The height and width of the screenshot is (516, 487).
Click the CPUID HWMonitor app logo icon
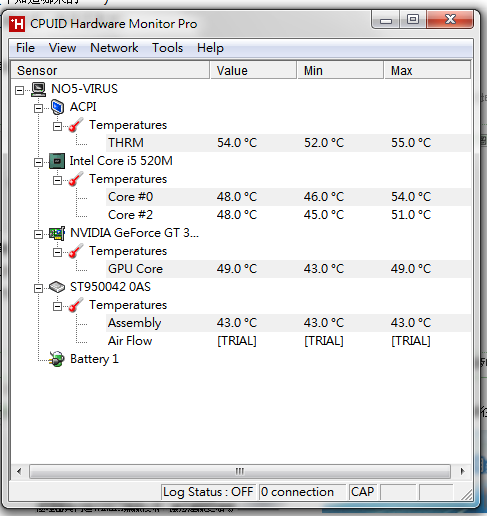17,24
